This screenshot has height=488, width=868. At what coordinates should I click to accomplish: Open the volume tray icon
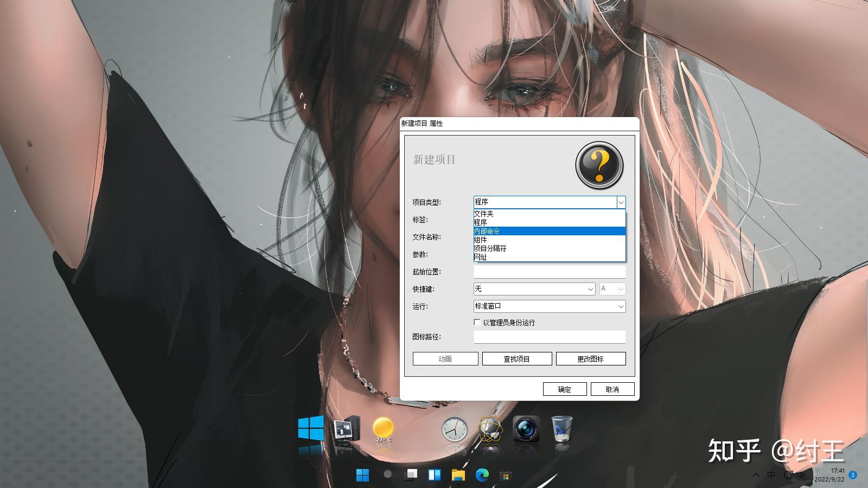[801, 476]
